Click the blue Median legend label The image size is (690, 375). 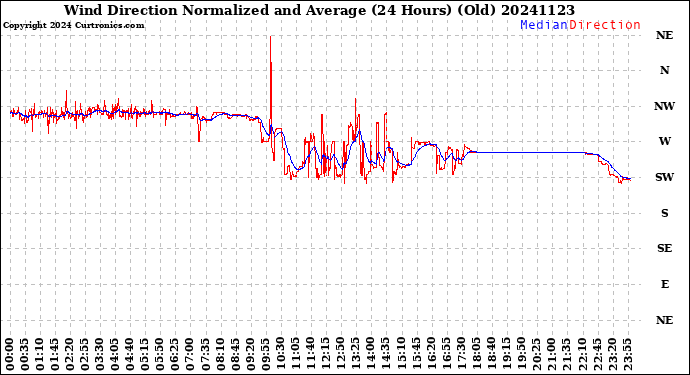pyautogui.click(x=544, y=25)
